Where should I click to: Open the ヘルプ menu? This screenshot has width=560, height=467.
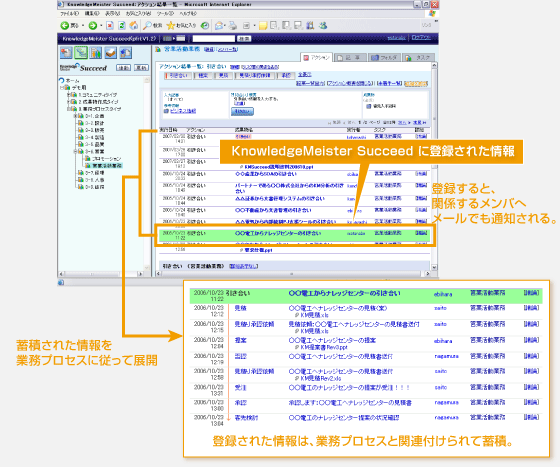(x=188, y=14)
